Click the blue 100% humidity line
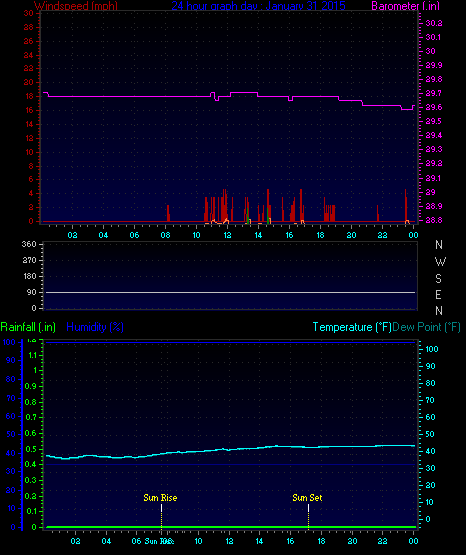The width and height of the screenshot is (466, 555). [230, 342]
